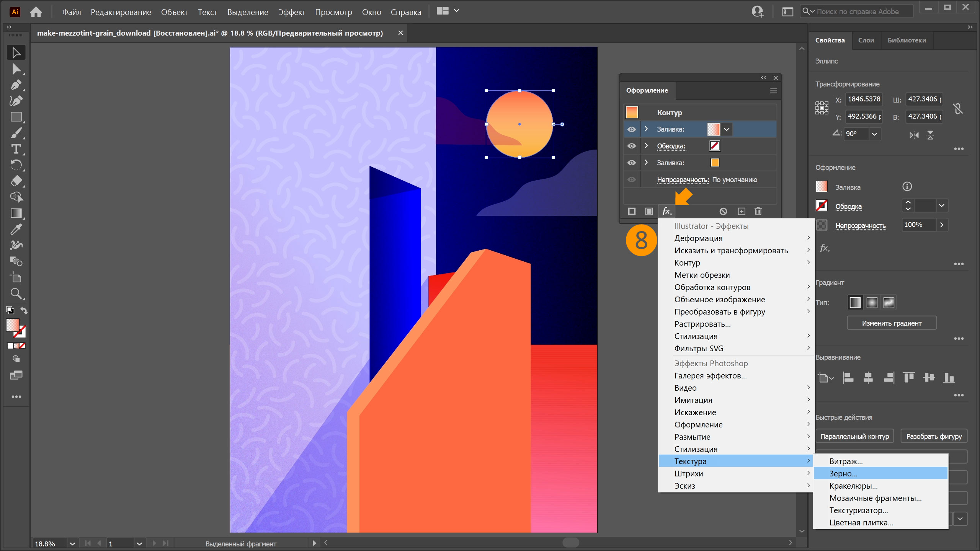Pick the Eyedropper tool
This screenshot has height=551, width=980.
16,229
